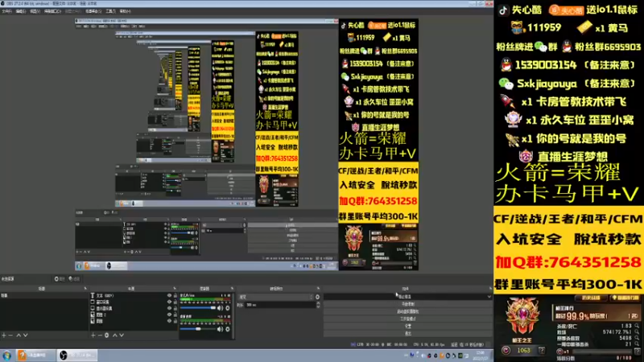644x362 pixels.
Task: Open the 停靠窗口(D) menu
Action: click(52, 11)
